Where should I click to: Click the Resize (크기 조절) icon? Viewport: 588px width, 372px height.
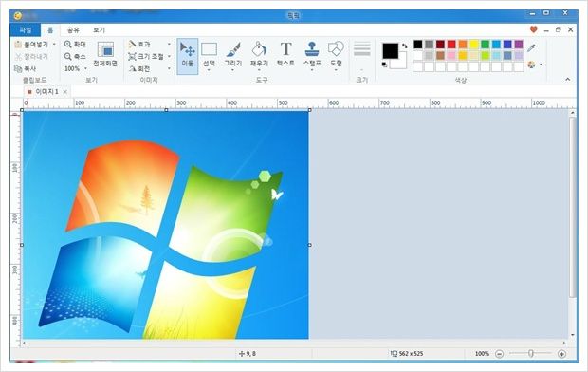pos(132,56)
